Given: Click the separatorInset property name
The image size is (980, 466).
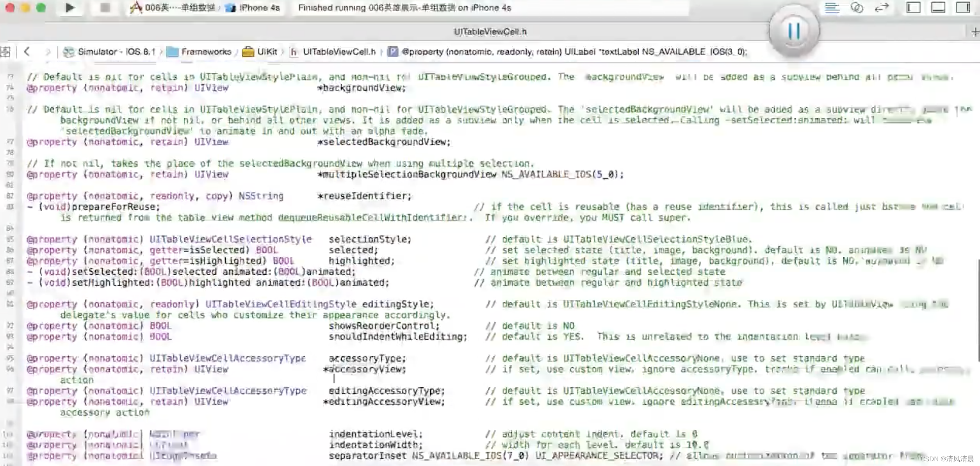Looking at the screenshot, I should click(x=367, y=456).
